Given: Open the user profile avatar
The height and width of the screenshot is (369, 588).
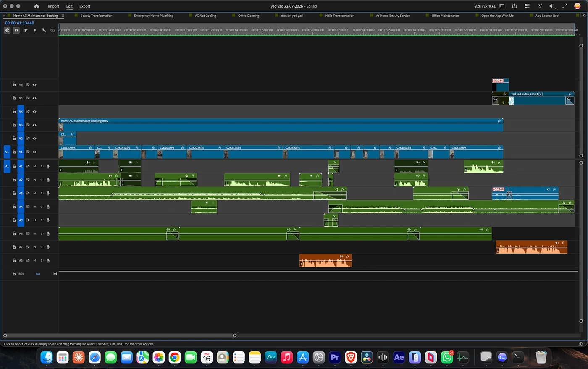Looking at the screenshot, I should click(x=577, y=6).
